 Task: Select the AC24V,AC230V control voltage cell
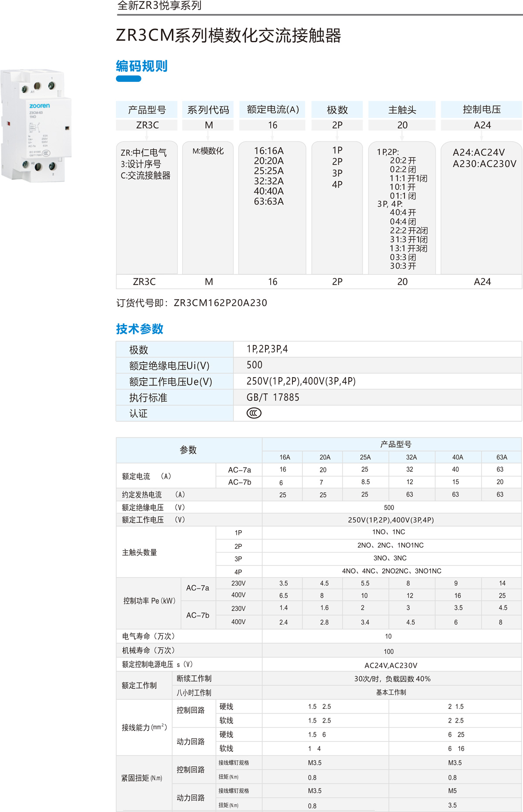[391, 665]
